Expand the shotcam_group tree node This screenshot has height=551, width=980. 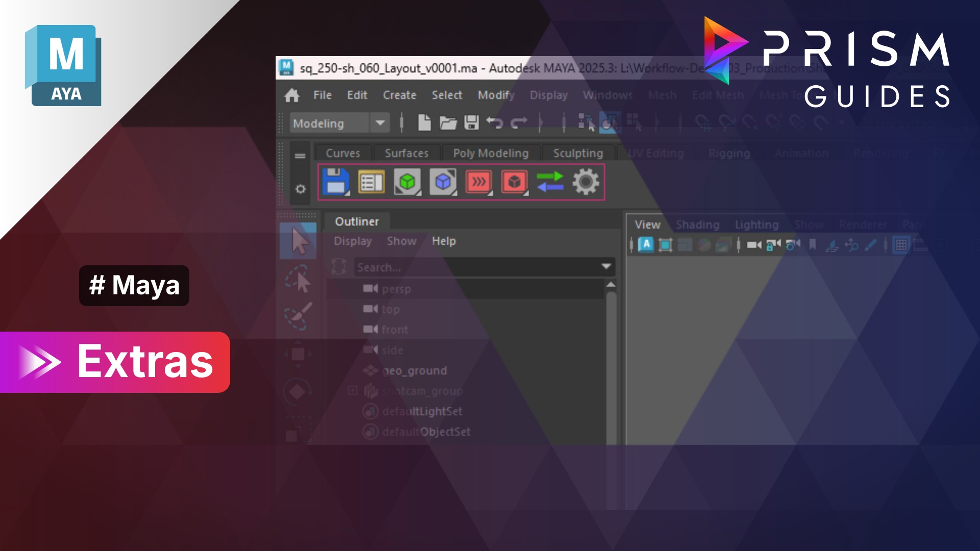(352, 391)
